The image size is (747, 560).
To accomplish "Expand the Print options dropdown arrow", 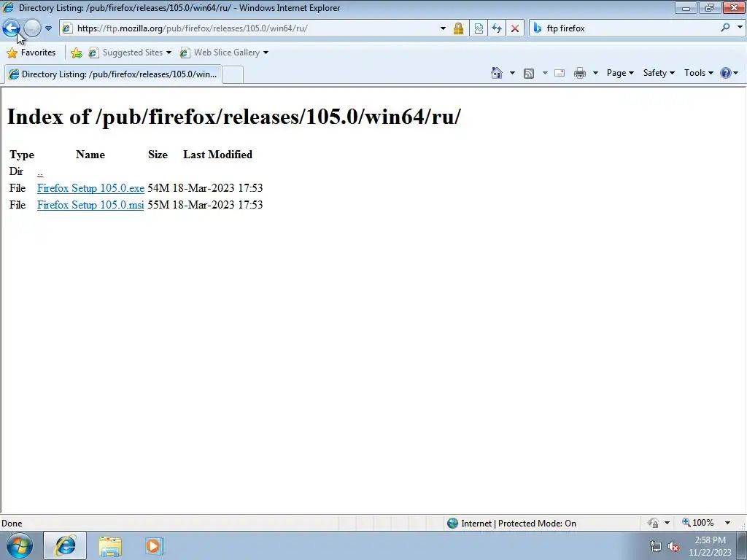I will 595,73.
